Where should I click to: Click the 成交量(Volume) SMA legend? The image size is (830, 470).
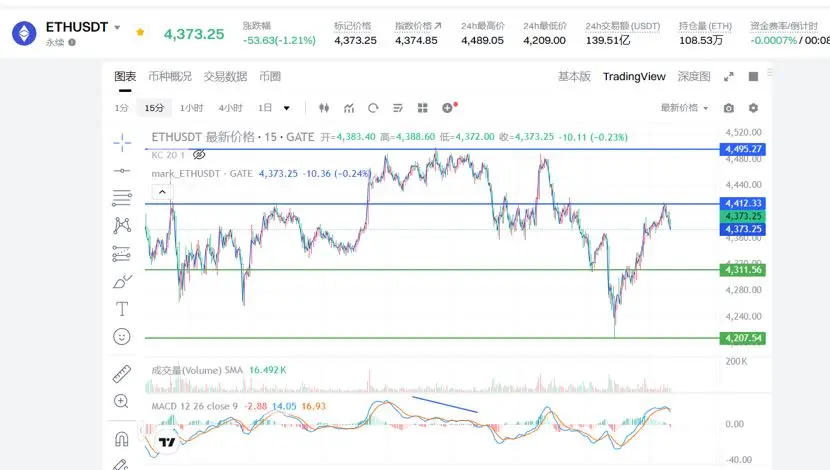pos(197,370)
